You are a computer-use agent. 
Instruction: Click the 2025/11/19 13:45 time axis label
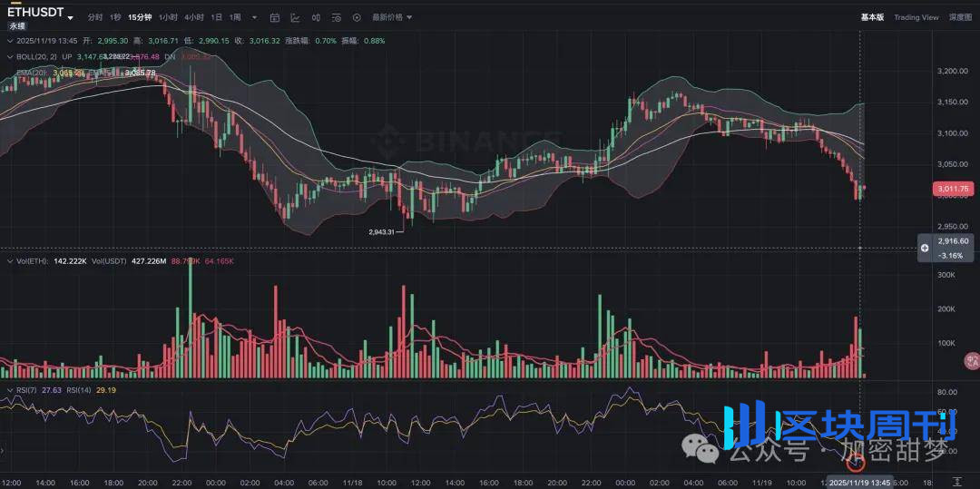click(860, 483)
